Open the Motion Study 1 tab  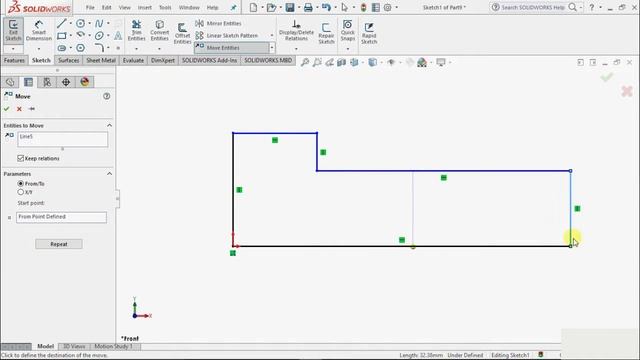coord(113,347)
